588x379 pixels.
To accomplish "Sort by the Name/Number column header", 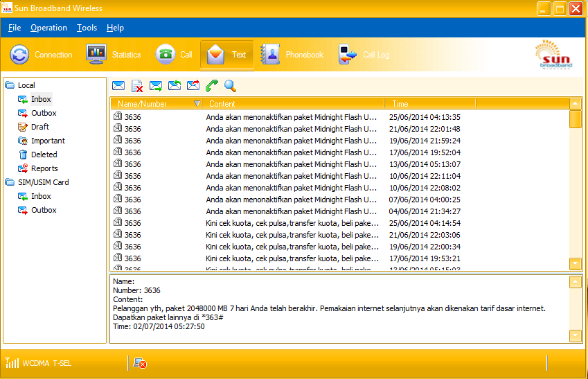I will point(156,103).
